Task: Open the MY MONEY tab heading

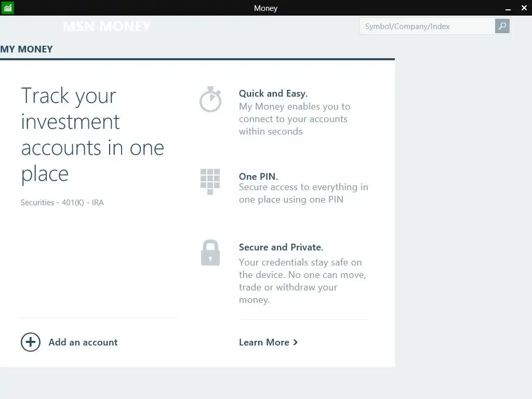Action: pyautogui.click(x=26, y=49)
